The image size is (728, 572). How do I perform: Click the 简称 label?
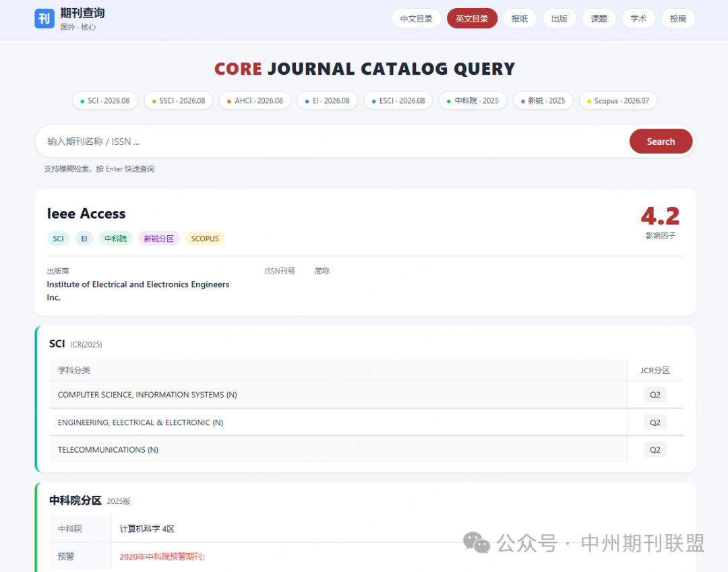(322, 271)
